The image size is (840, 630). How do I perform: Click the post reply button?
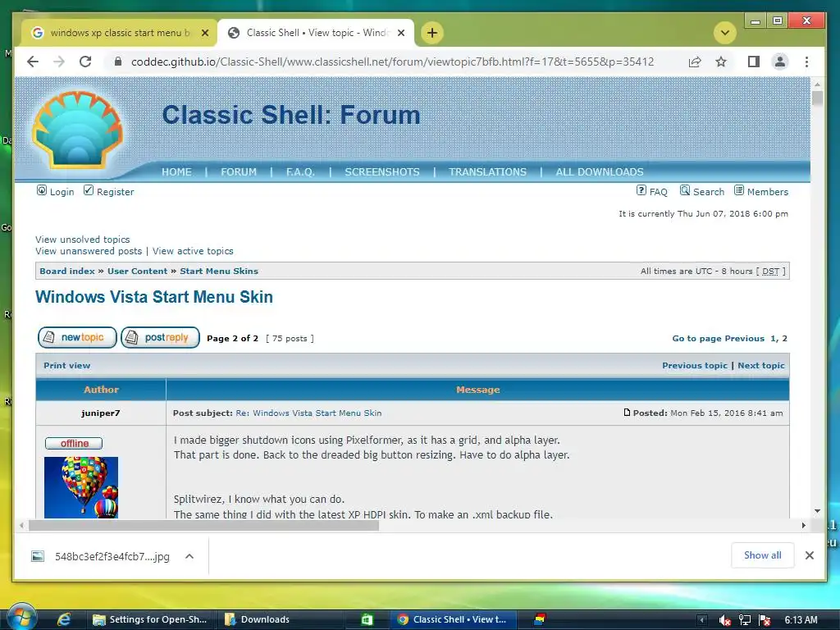[160, 337]
